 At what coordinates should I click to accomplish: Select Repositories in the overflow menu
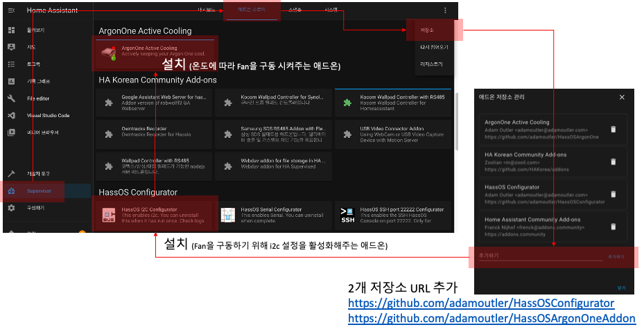coord(427,30)
